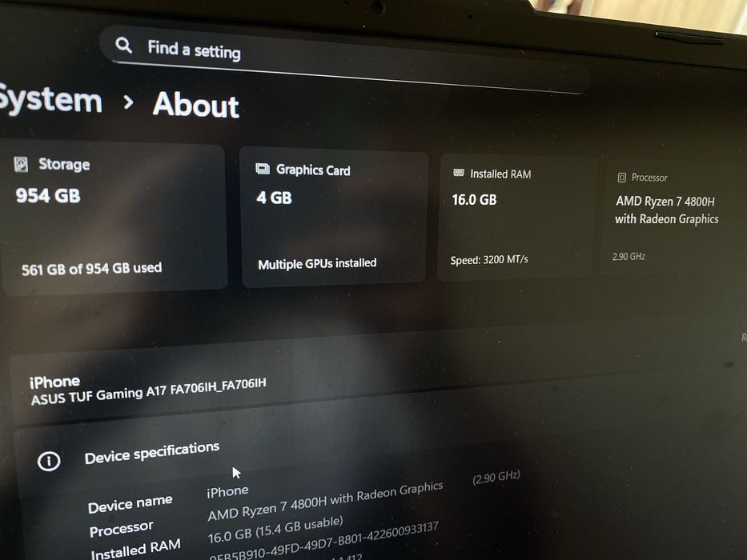Click the device ID string ending 422600933137
The height and width of the screenshot is (560, 747).
coord(323,542)
